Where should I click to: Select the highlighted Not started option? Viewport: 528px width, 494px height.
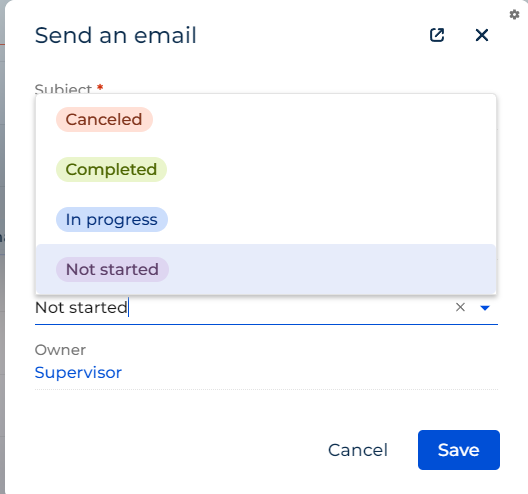[266, 269]
